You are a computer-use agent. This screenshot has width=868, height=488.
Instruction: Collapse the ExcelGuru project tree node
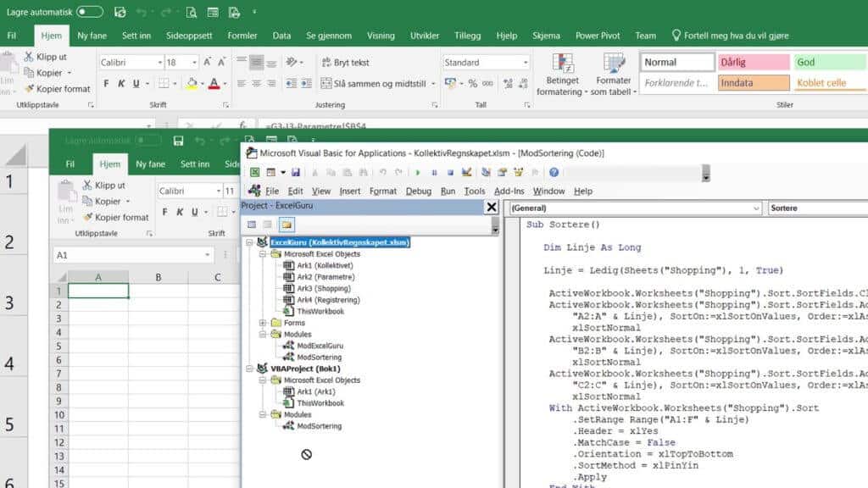(249, 242)
